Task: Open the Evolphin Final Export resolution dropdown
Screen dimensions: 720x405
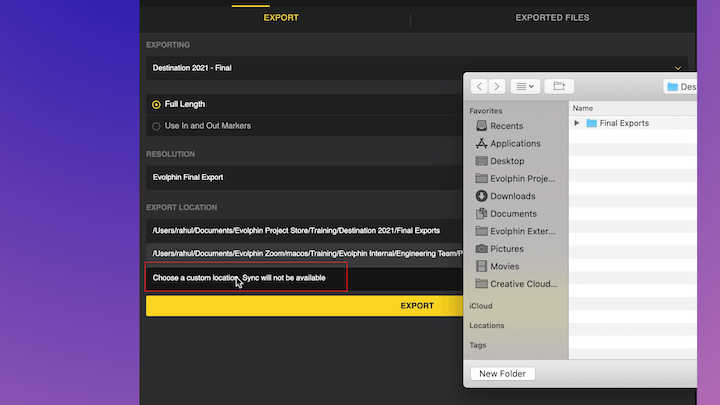Action: point(304,177)
